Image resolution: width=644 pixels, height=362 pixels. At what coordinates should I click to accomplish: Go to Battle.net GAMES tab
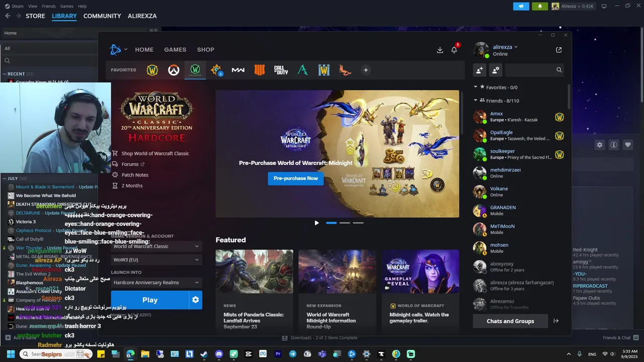pos(175,49)
